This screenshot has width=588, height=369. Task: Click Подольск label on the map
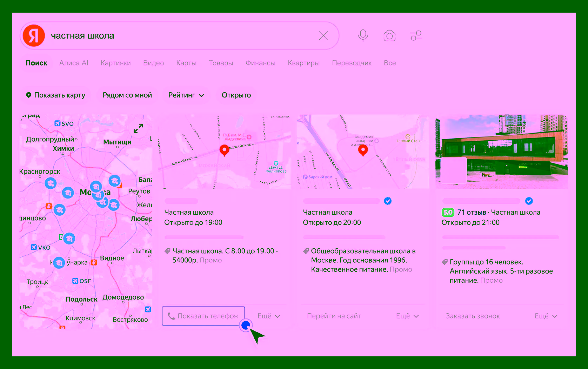click(81, 299)
